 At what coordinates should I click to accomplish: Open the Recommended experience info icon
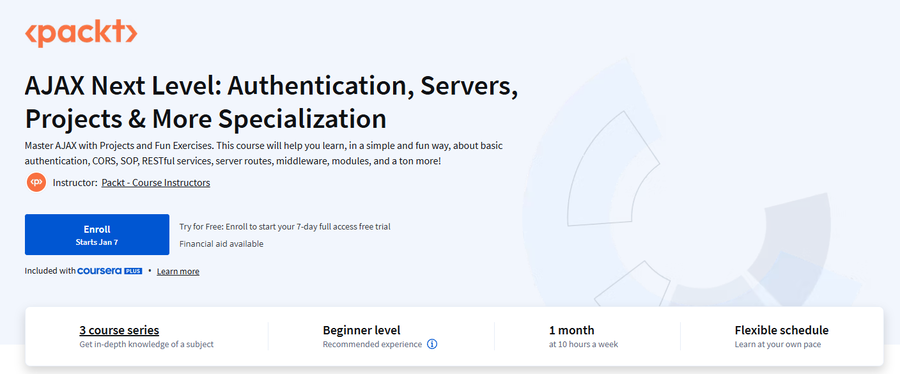(432, 345)
